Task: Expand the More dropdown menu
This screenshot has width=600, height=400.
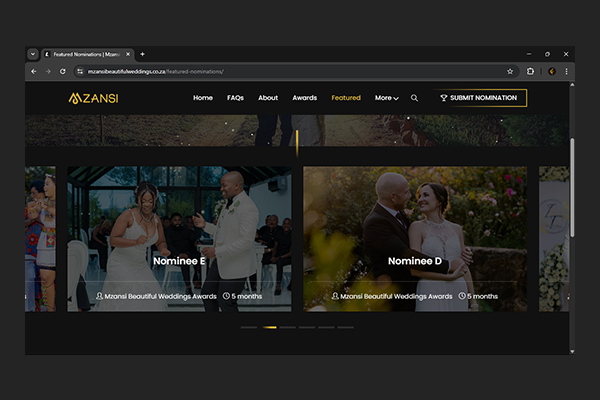Action: click(386, 98)
